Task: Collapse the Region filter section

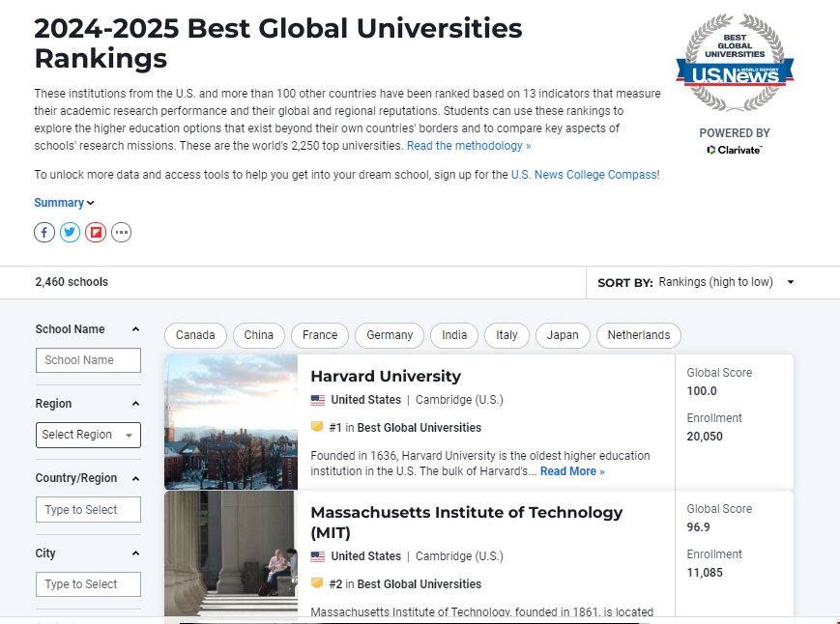Action: (x=135, y=404)
